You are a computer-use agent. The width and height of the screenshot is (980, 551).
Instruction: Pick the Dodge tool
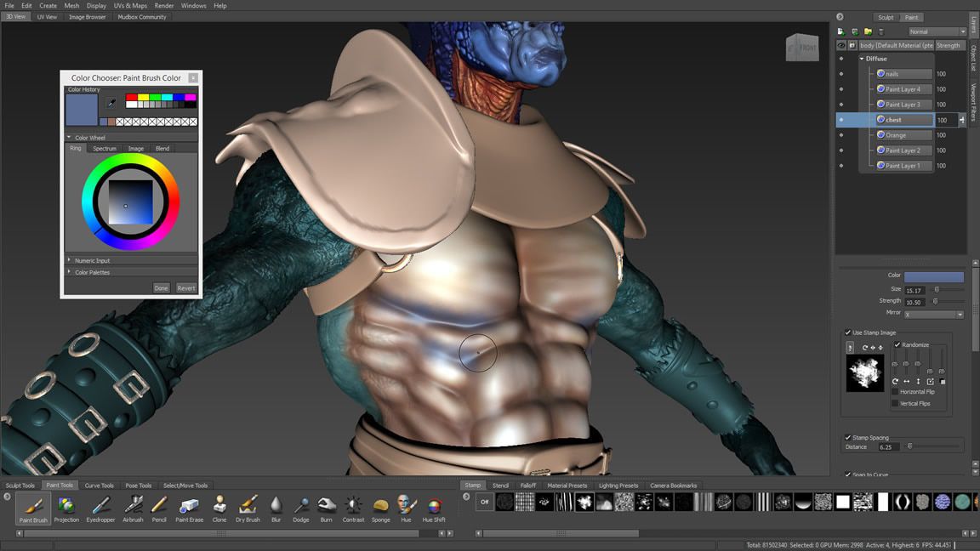click(300, 508)
